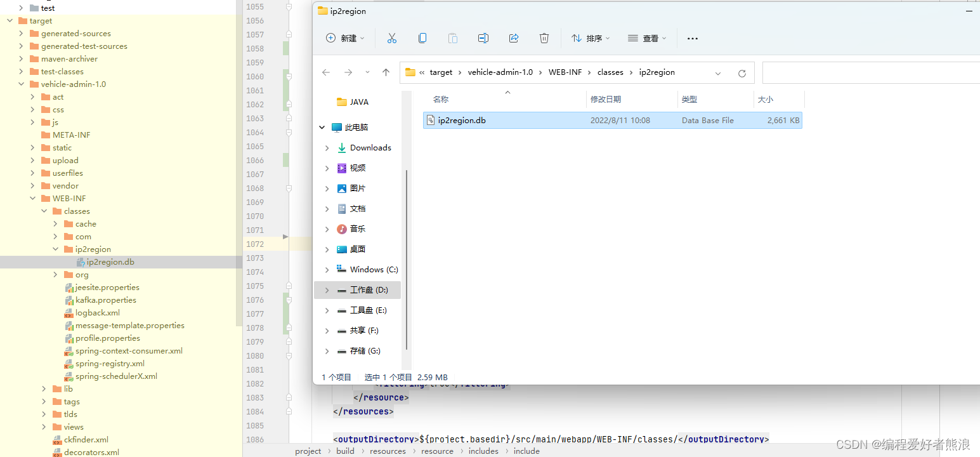Open the See more ellipsis menu
Image resolution: width=980 pixels, height=457 pixels.
coord(692,38)
